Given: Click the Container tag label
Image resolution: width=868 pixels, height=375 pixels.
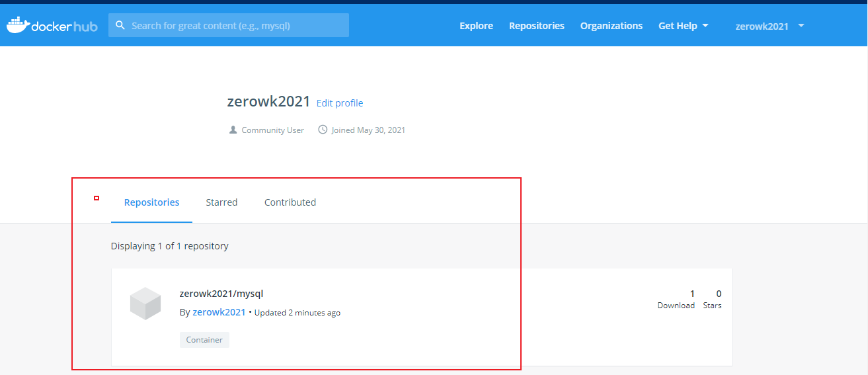Looking at the screenshot, I should click(204, 340).
